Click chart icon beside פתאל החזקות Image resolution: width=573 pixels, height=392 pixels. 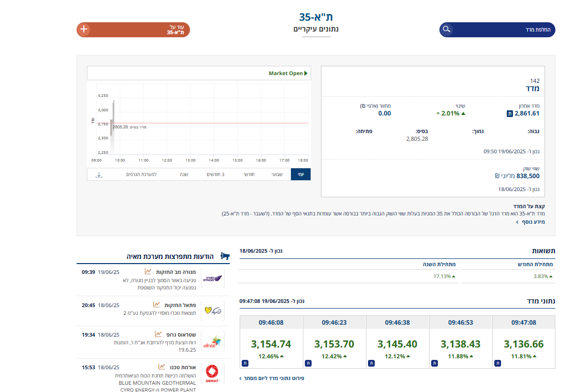(156, 305)
